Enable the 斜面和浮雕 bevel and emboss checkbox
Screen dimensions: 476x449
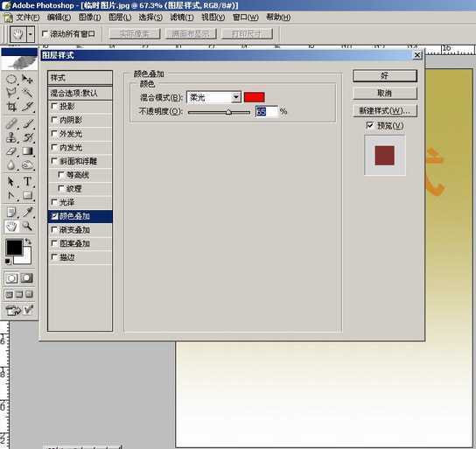(54, 161)
